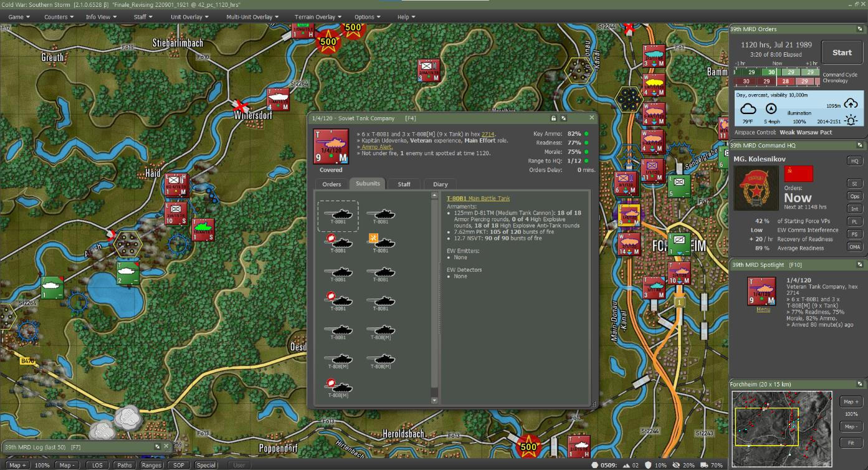This screenshot has width=868, height=470.
Task: Zoom out using minimap Map - button
Action: (851, 426)
